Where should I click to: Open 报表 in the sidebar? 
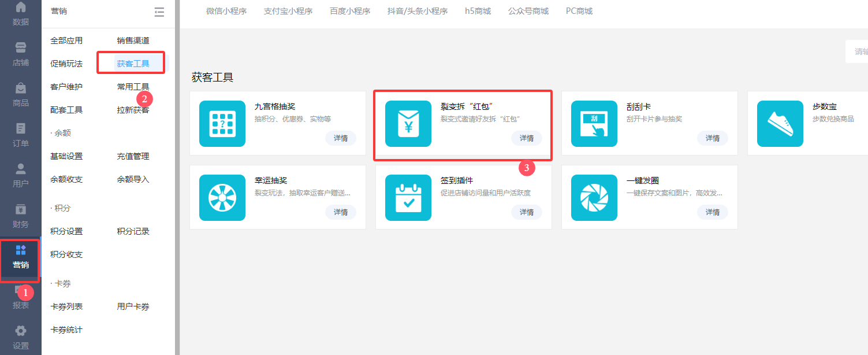pyautogui.click(x=21, y=298)
